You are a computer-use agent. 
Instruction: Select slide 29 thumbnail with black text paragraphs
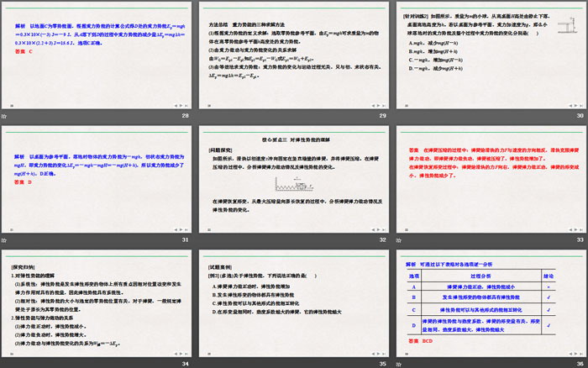(293, 54)
